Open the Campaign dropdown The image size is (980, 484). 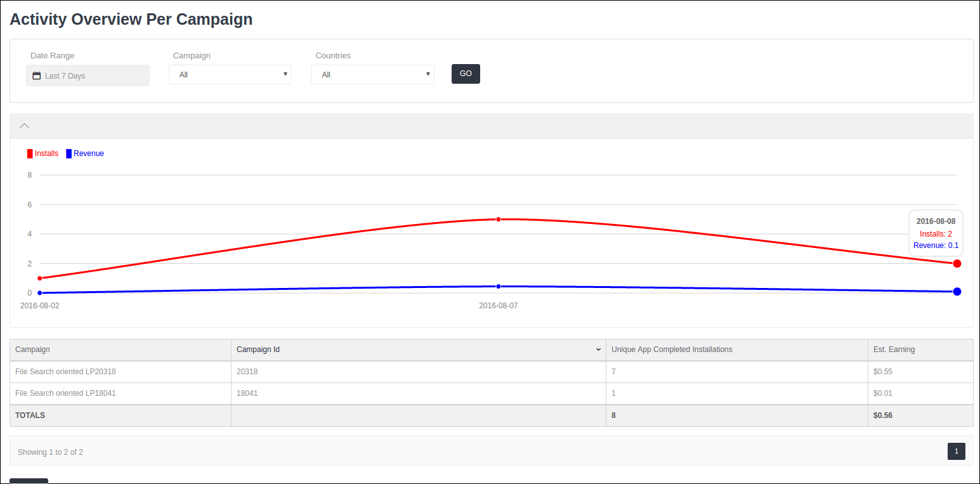pyautogui.click(x=230, y=74)
